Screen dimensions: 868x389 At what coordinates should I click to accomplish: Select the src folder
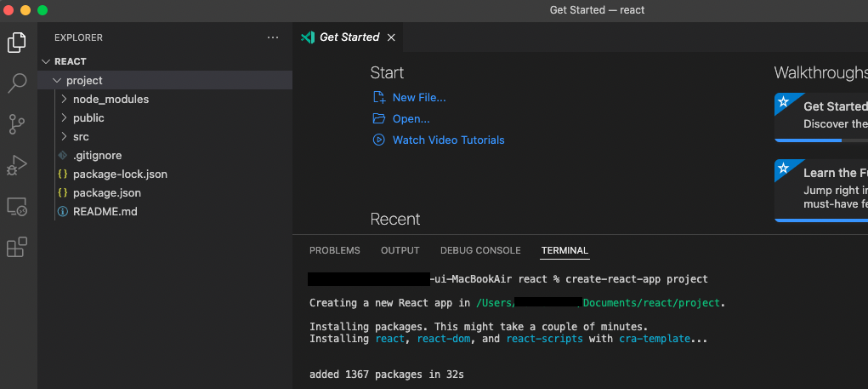[165, 136]
